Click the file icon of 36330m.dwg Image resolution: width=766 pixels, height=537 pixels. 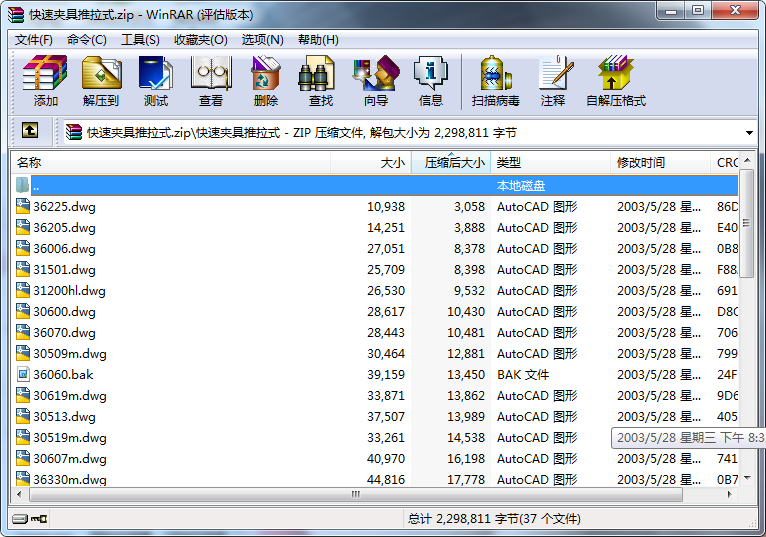point(22,478)
